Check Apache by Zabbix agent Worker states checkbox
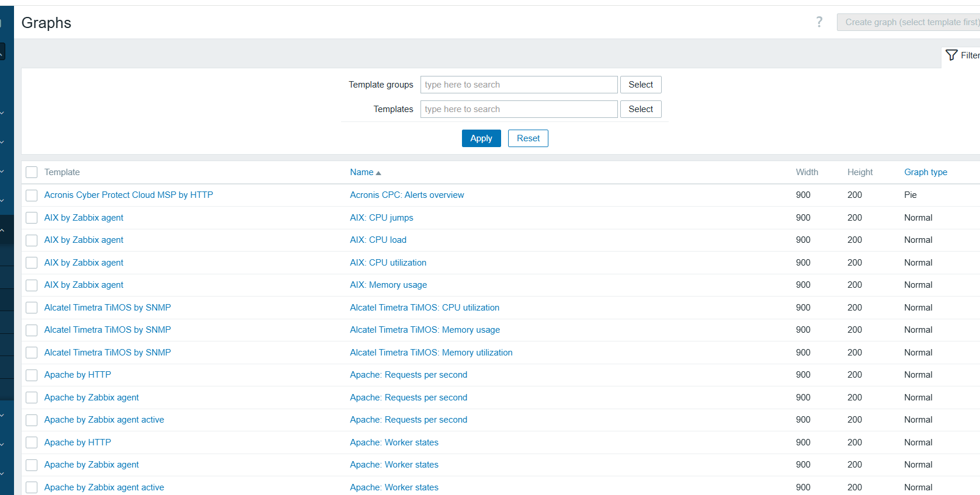The image size is (980, 495). point(32,465)
